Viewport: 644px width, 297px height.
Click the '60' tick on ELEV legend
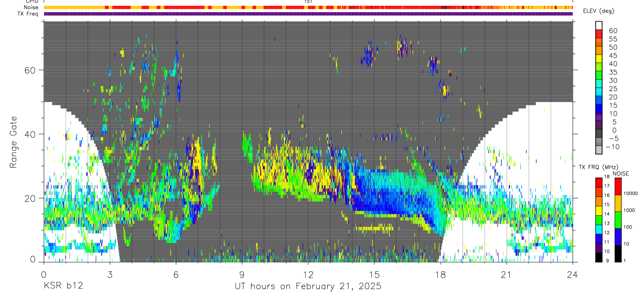(613, 31)
